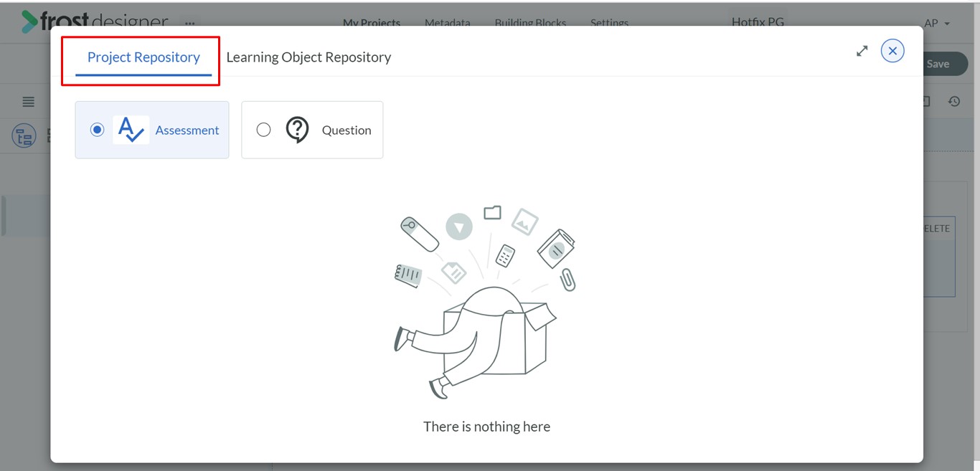Viewport: 980px width, 471px height.
Task: Click the Assessment checkmark icon
Action: point(131,130)
